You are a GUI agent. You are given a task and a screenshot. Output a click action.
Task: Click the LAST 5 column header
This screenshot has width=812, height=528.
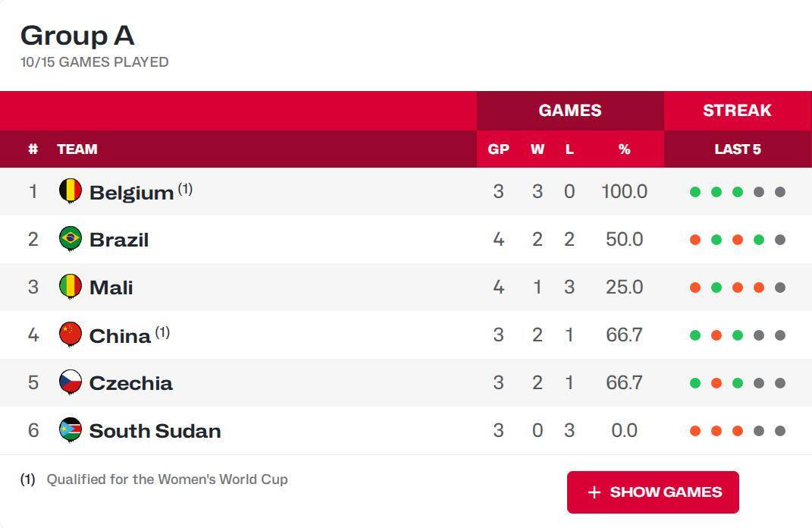pyautogui.click(x=737, y=149)
